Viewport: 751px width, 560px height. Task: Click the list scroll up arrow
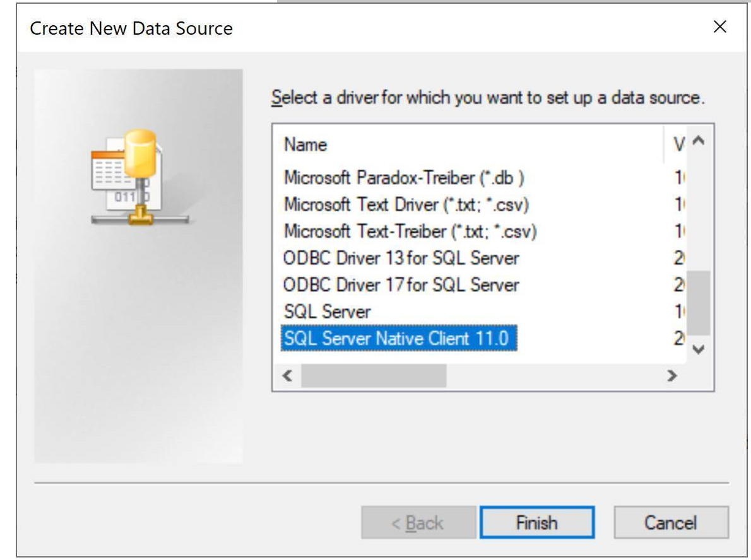[699, 141]
